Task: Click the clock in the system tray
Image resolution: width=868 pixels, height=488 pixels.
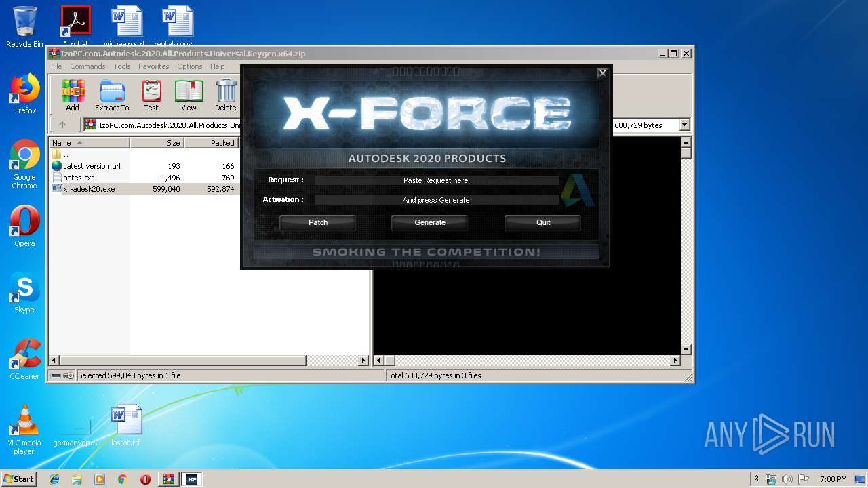Action: click(833, 479)
